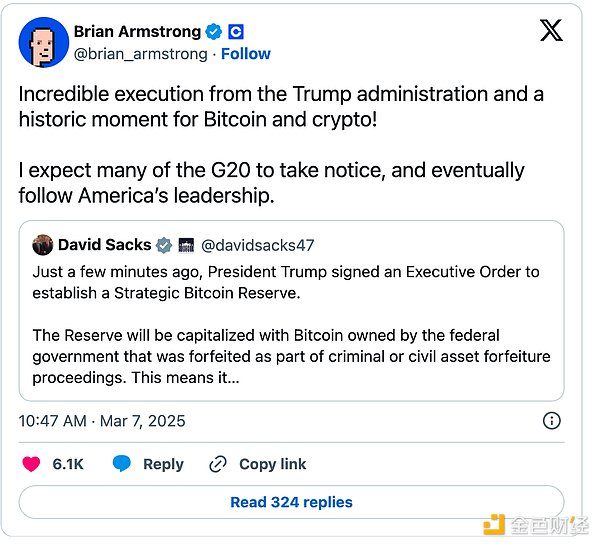Open Brian Armstrong's display name profile
Viewport: 600px width, 546px height.
point(137,32)
